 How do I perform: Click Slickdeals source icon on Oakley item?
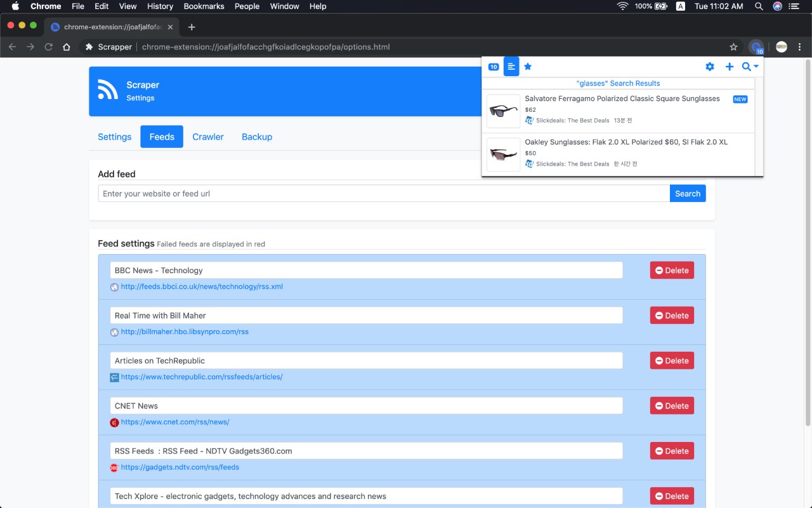(x=530, y=164)
